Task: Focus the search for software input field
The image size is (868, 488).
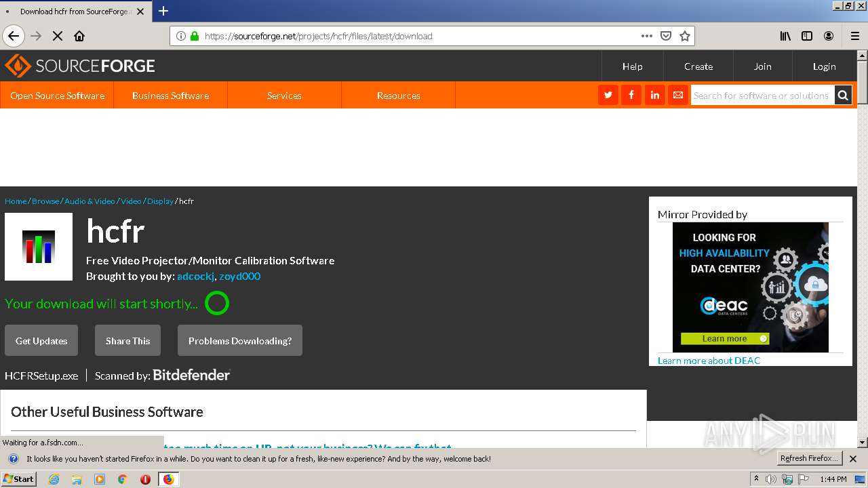Action: tap(762, 96)
